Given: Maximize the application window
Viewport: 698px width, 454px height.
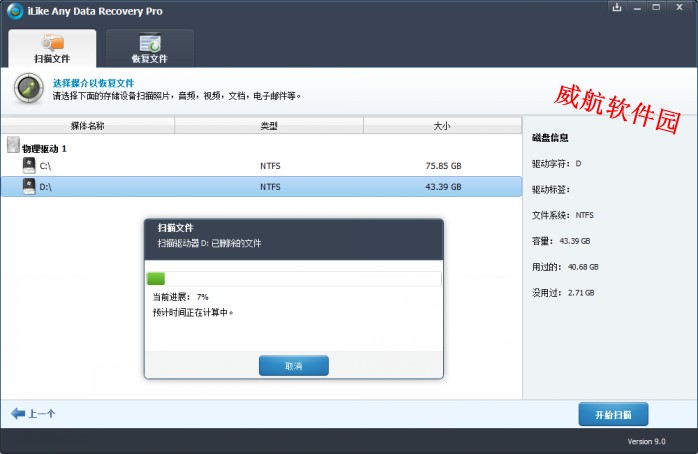Looking at the screenshot, I should (x=656, y=7).
